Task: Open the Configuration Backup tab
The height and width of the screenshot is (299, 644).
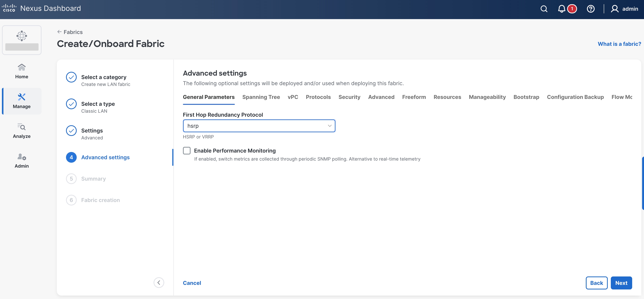Action: (575, 97)
